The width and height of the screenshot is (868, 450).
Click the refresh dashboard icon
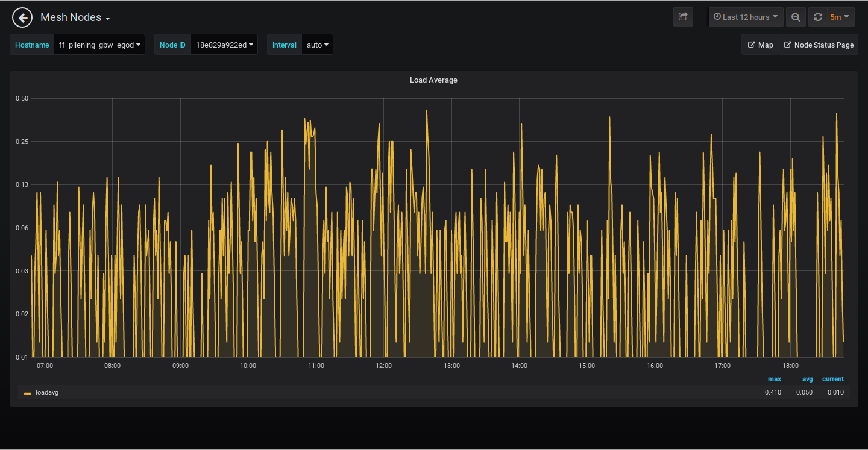click(x=818, y=17)
